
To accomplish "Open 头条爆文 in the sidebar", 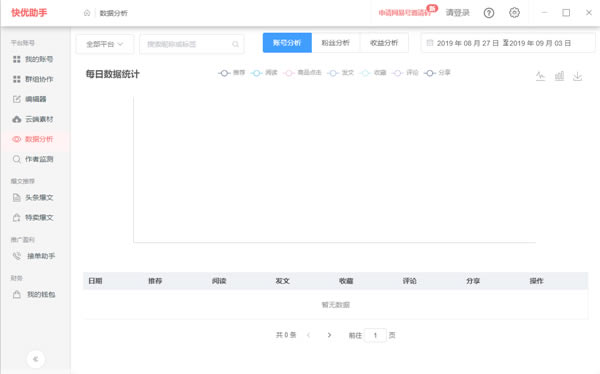I will (33, 198).
